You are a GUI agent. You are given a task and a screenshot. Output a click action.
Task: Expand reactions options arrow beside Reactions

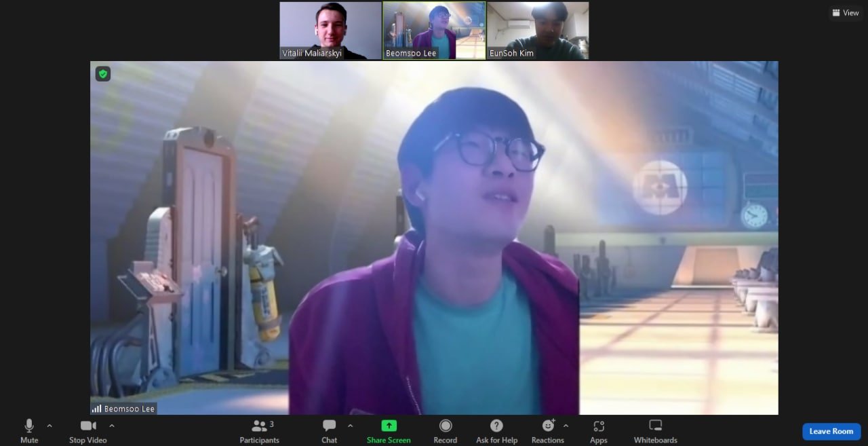pyautogui.click(x=566, y=426)
